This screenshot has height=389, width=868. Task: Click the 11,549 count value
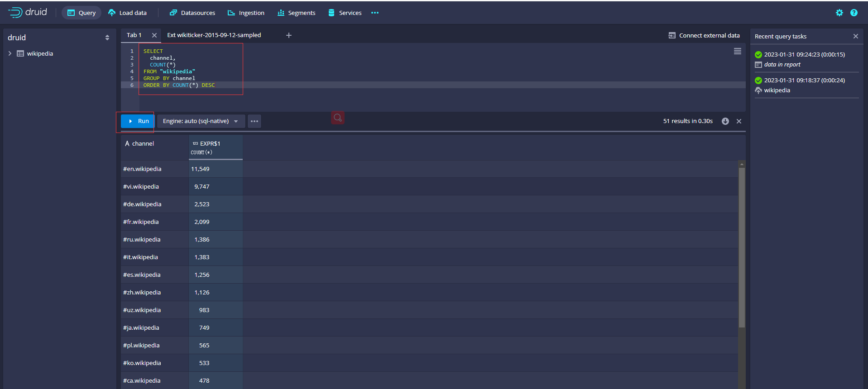[x=200, y=169]
